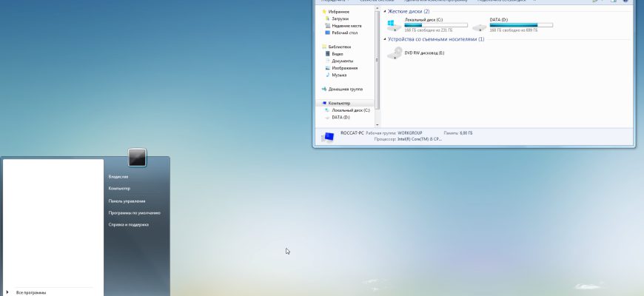Screen dimensions: 644x296
Task: Click the Избранное star icon in sidebar
Action: tap(324, 12)
